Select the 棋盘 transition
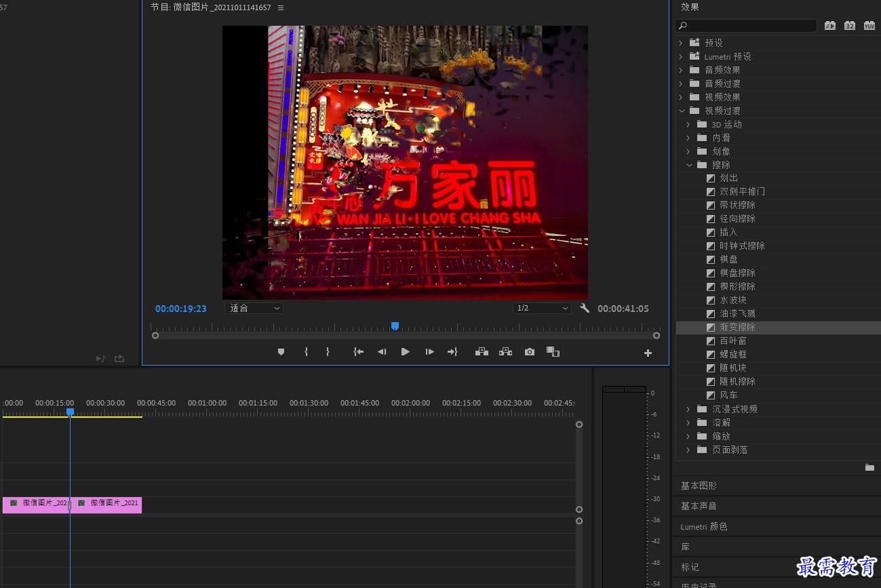The image size is (881, 588). click(728, 260)
